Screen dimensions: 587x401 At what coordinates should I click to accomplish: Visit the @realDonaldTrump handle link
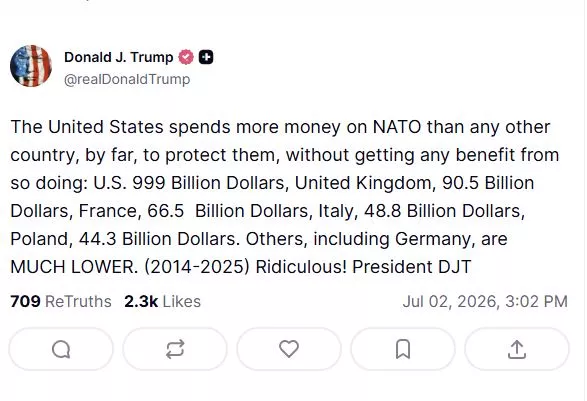(x=127, y=79)
